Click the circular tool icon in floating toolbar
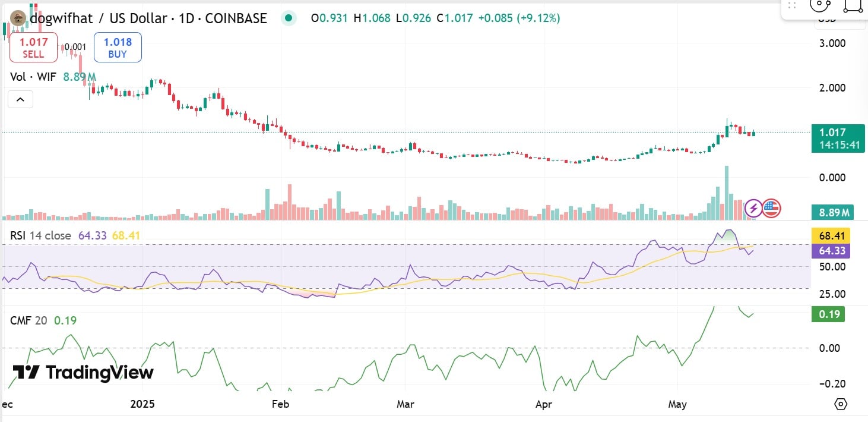The image size is (868, 422). point(819,5)
